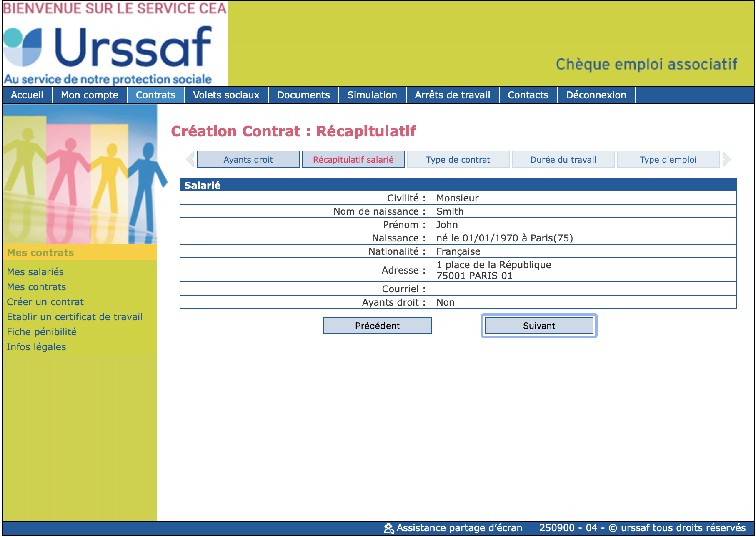Go to Mon compte menu

click(90, 95)
